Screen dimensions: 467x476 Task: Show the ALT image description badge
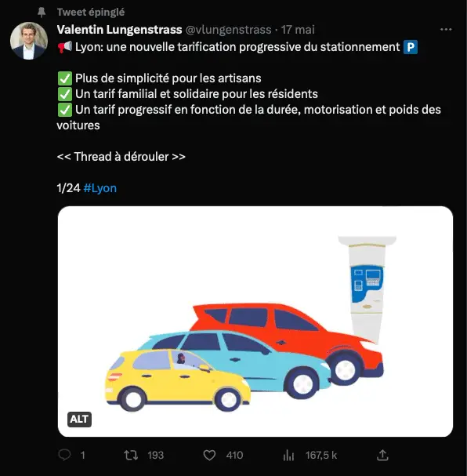click(79, 420)
